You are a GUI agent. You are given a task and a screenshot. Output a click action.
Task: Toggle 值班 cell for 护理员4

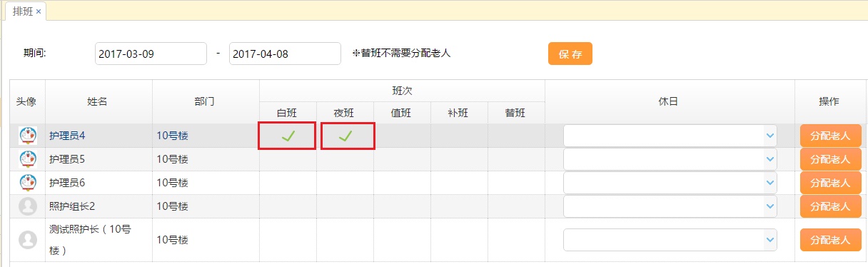(x=402, y=136)
